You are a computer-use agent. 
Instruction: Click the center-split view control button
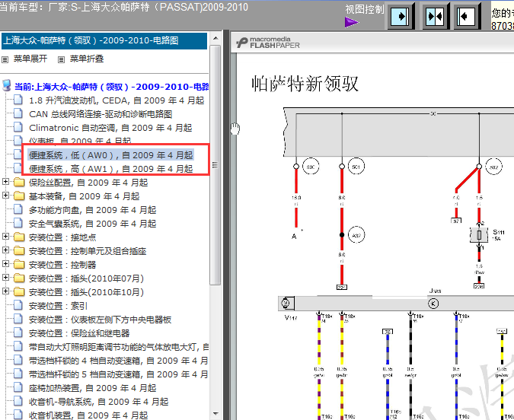[x=436, y=16]
